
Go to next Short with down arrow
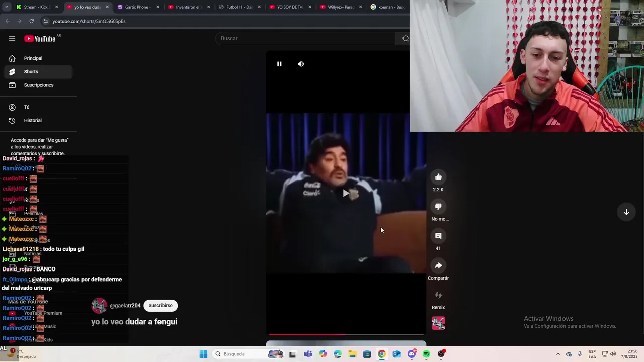click(626, 212)
